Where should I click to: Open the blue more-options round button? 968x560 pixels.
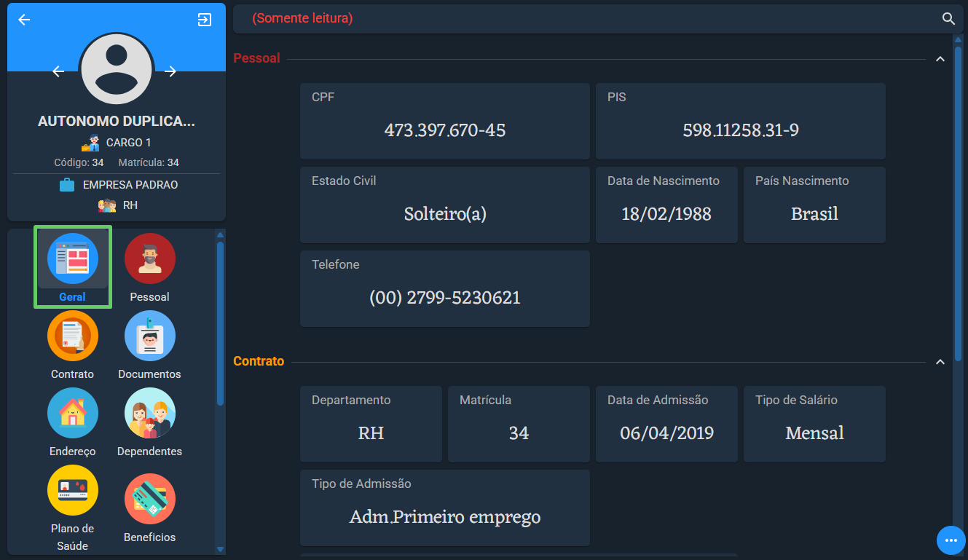951,540
